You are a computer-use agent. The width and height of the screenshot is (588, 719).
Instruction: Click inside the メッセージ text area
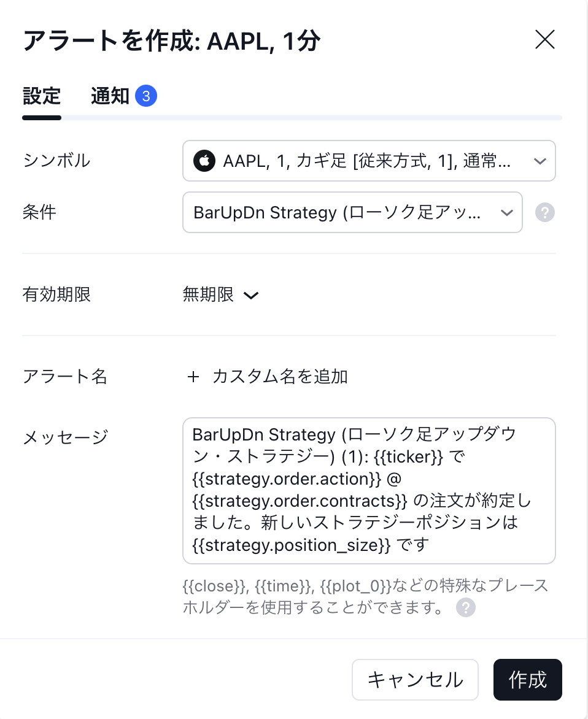coord(368,490)
